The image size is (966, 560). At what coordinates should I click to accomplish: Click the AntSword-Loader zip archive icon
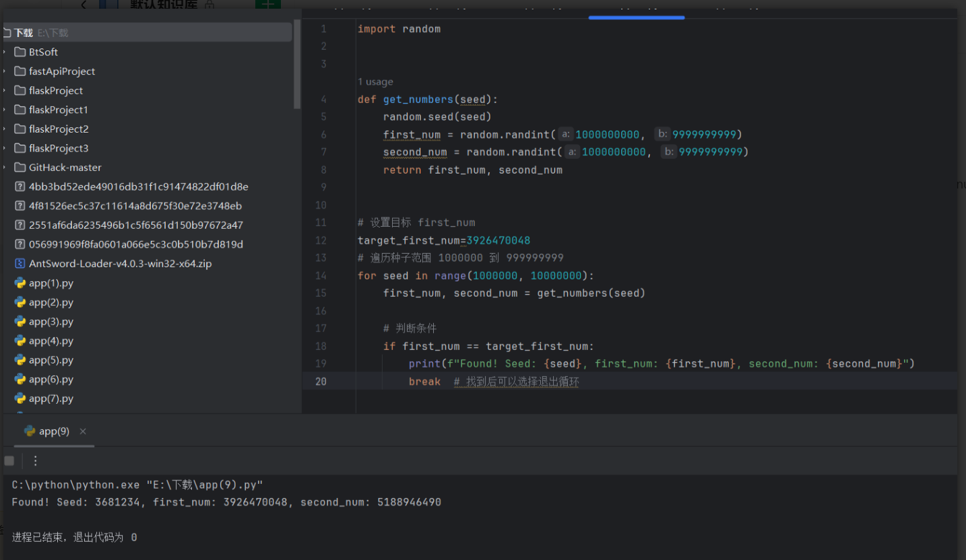(x=20, y=264)
